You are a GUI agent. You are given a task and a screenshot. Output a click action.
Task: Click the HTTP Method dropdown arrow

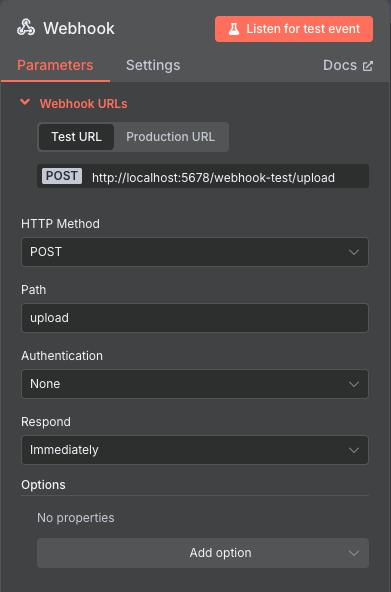(354, 252)
